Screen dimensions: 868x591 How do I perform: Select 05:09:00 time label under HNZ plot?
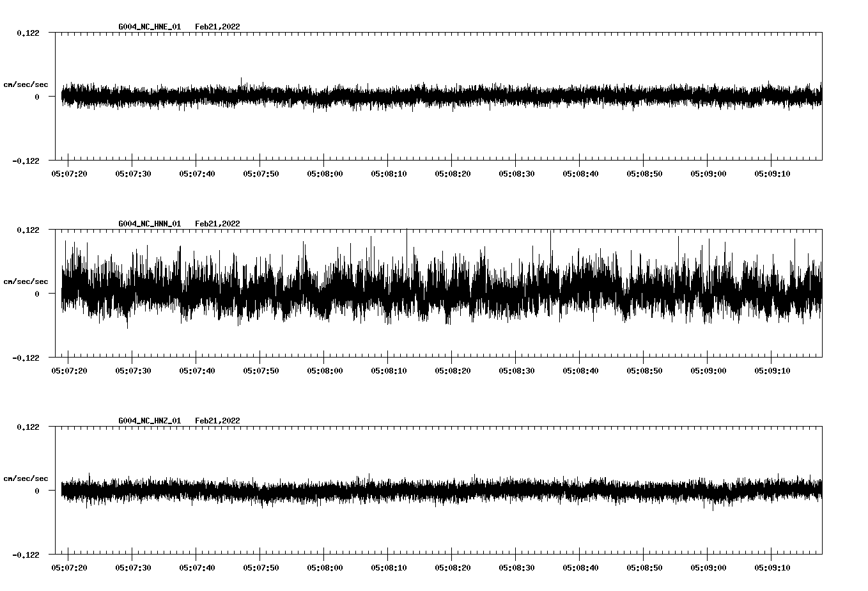pyautogui.click(x=708, y=567)
